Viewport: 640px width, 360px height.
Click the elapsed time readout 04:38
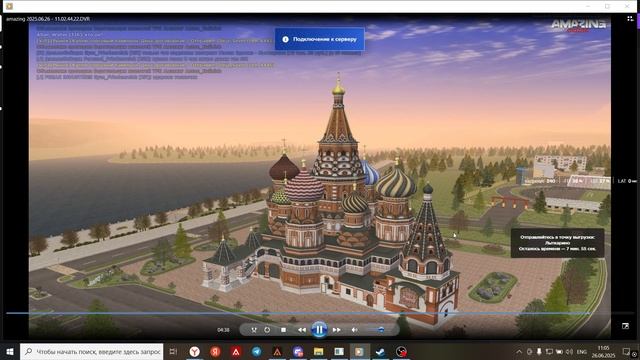coord(223,330)
